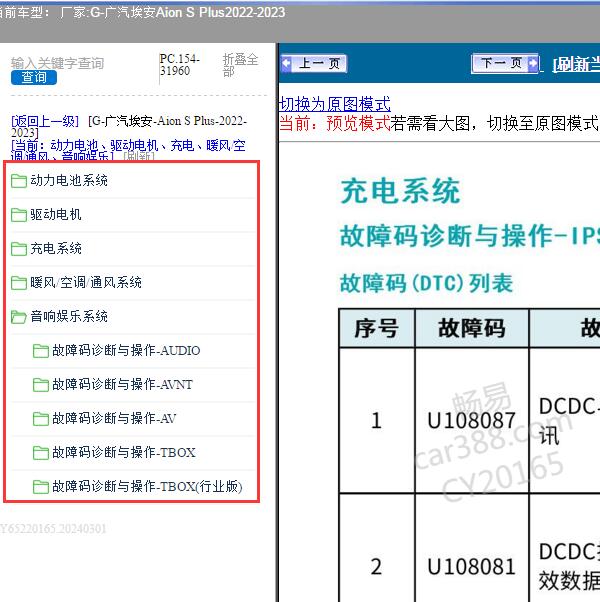Click the folder icon of 故障码诊断与操作-TBOX(行业版)
The width and height of the screenshot is (600, 602).
pyautogui.click(x=40, y=486)
